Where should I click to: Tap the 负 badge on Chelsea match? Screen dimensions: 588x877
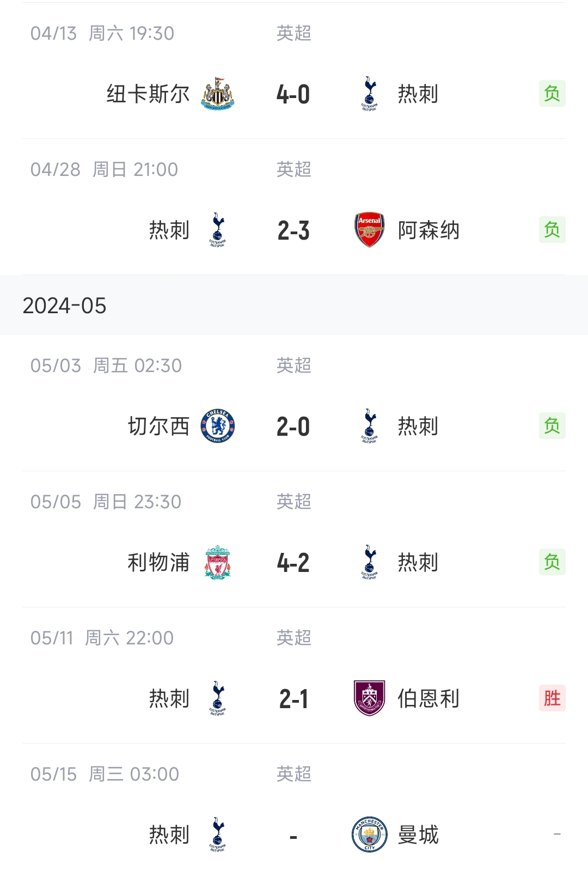(552, 426)
